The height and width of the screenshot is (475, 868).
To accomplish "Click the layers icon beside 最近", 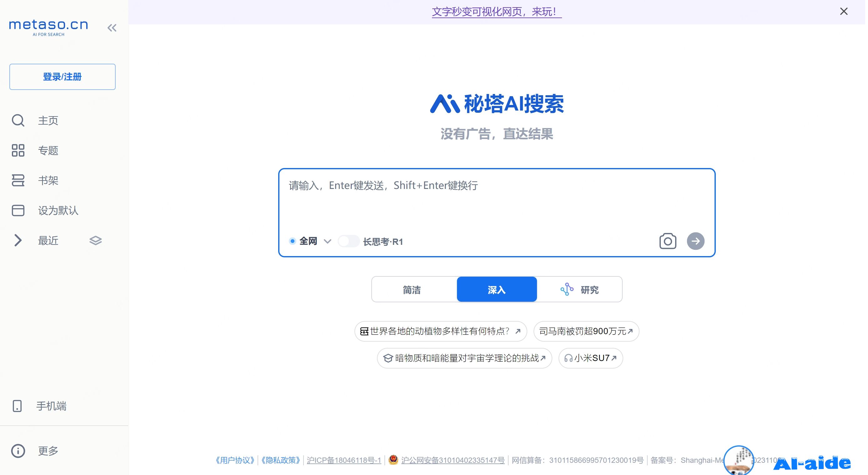I will click(95, 240).
